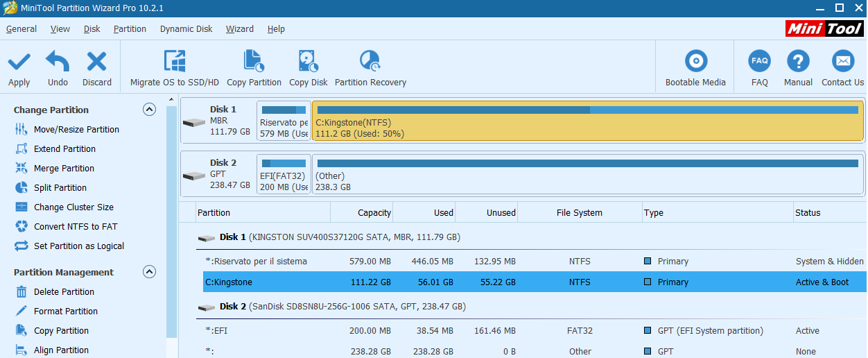Open the Wizard menu
This screenshot has width=868, height=358.
(x=240, y=29)
